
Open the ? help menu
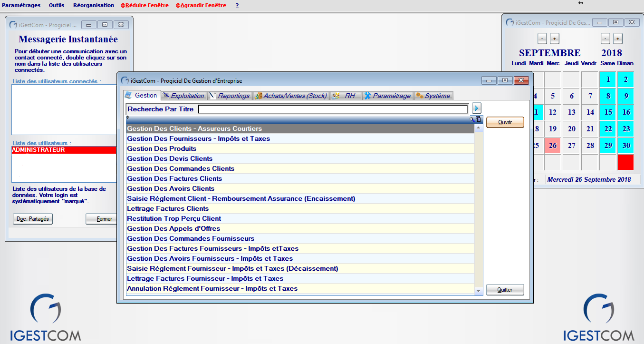237,5
